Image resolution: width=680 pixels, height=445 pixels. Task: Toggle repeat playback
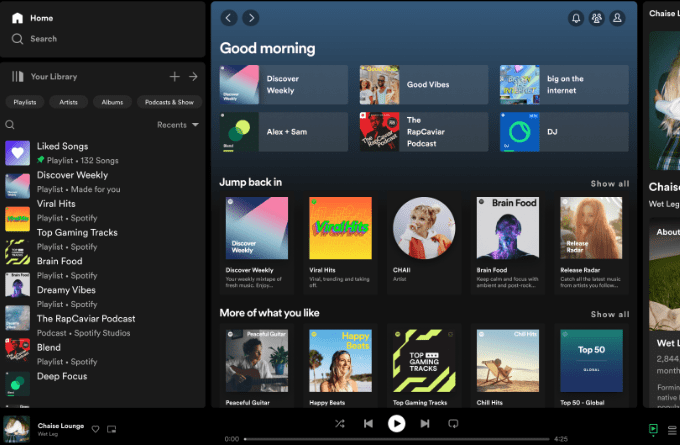453,424
